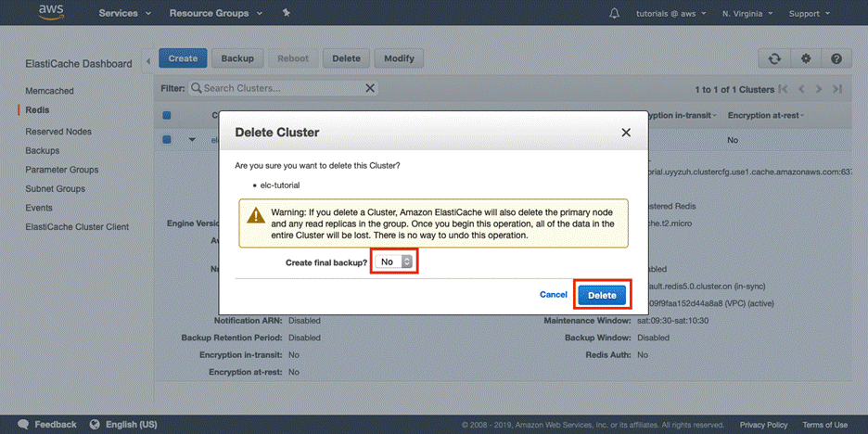868x434 pixels.
Task: Confirm with the blue Delete button
Action: coord(602,295)
